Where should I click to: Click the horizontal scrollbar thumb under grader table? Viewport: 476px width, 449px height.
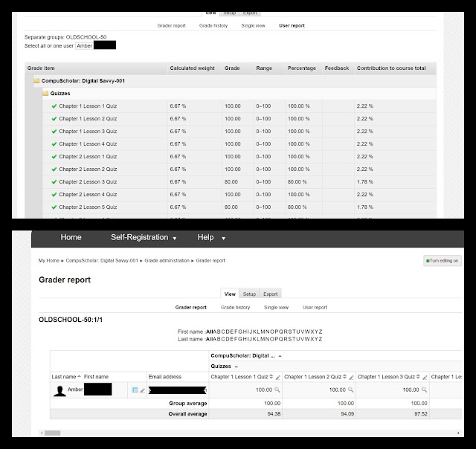(53, 433)
